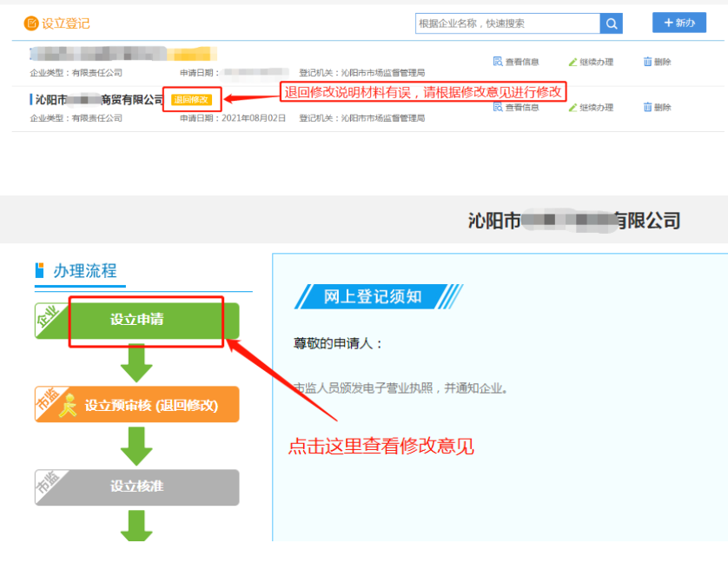Click the 市监 icon on 设立预审核 step
Viewport: 728px width, 563px height.
pos(49,400)
